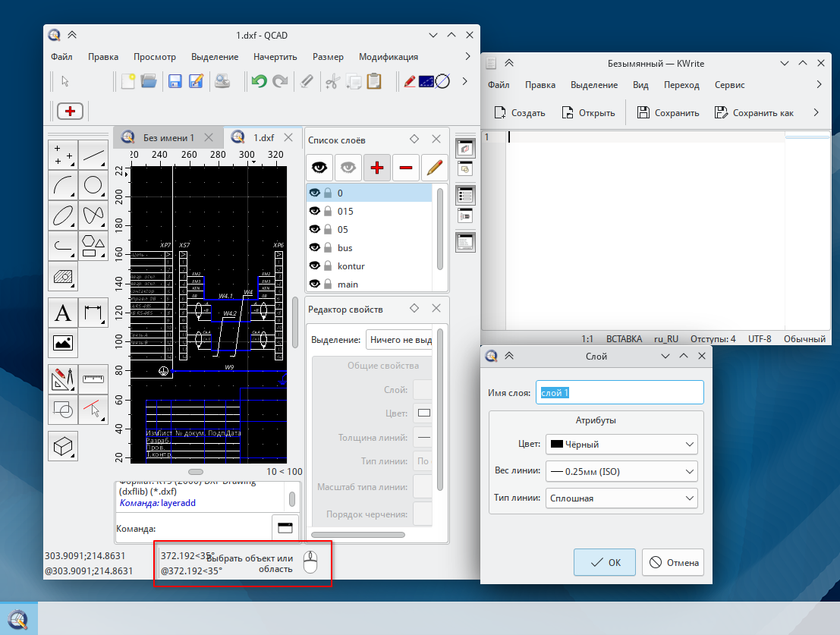Open the Начертить menu in QCAD
Image resolution: width=840 pixels, height=635 pixels.
coord(275,57)
